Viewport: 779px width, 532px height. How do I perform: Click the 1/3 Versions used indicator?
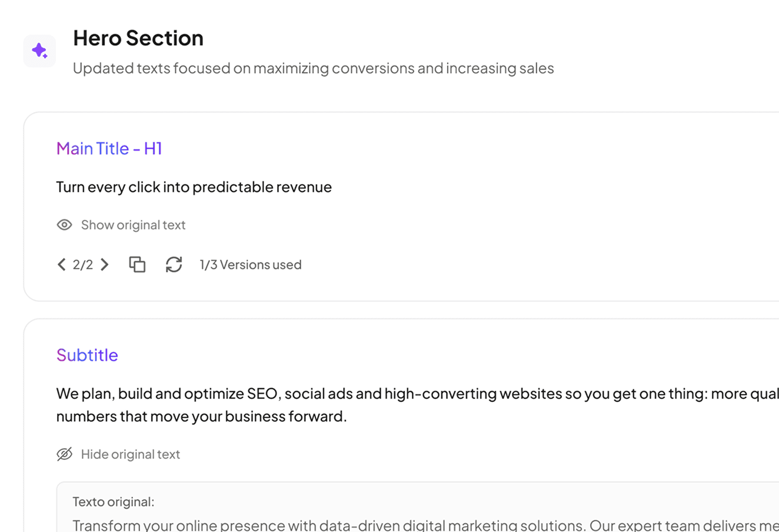coord(251,264)
